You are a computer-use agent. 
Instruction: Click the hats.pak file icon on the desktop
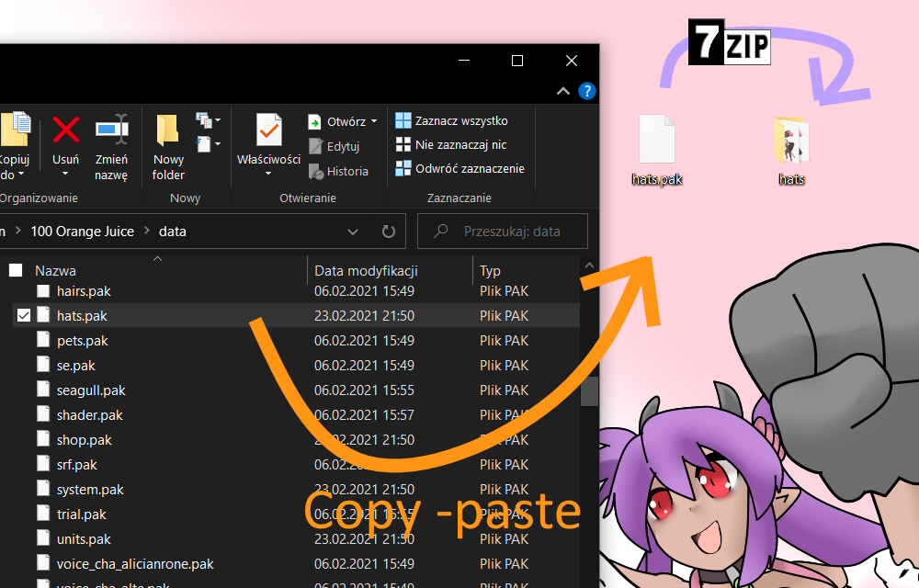tap(657, 139)
